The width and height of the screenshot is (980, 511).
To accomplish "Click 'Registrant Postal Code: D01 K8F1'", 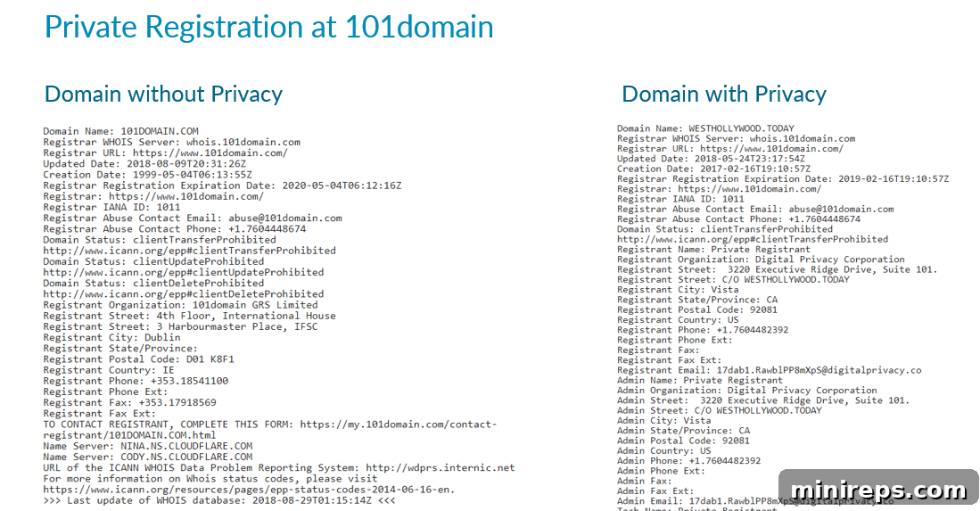I will [138, 359].
